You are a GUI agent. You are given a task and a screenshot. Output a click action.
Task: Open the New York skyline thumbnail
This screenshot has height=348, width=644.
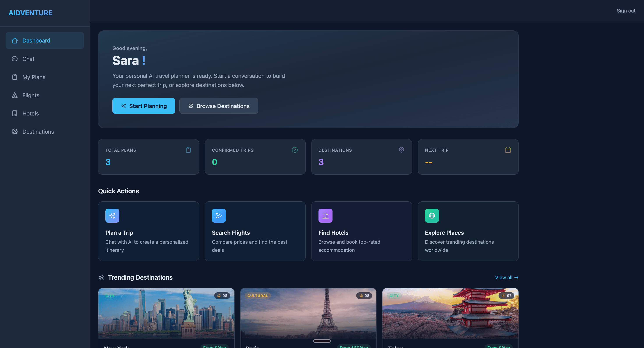coord(166,313)
